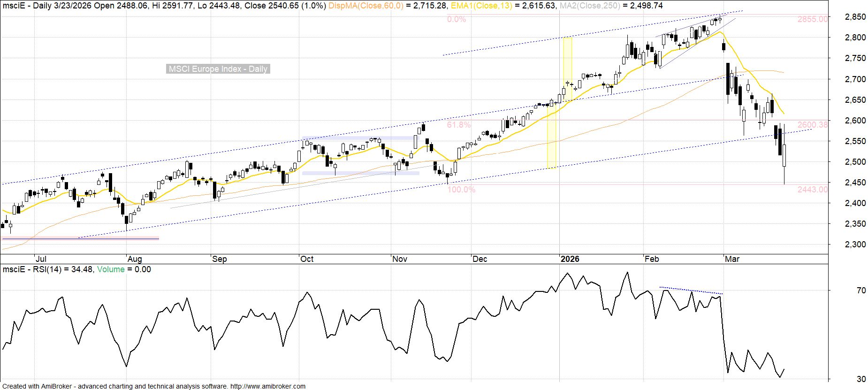Click the 0.0% Fibonacci level label

pyautogui.click(x=457, y=19)
